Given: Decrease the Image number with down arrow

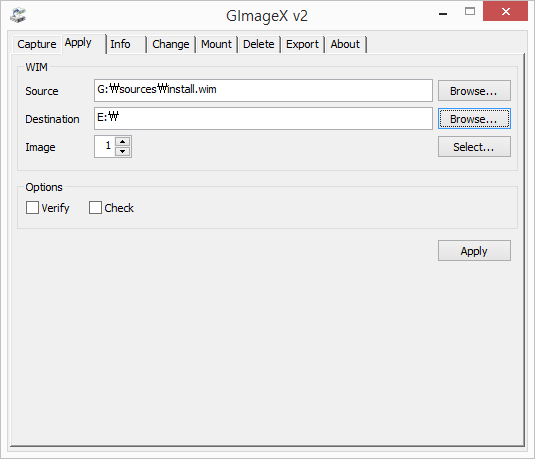Looking at the screenshot, I should (122, 152).
